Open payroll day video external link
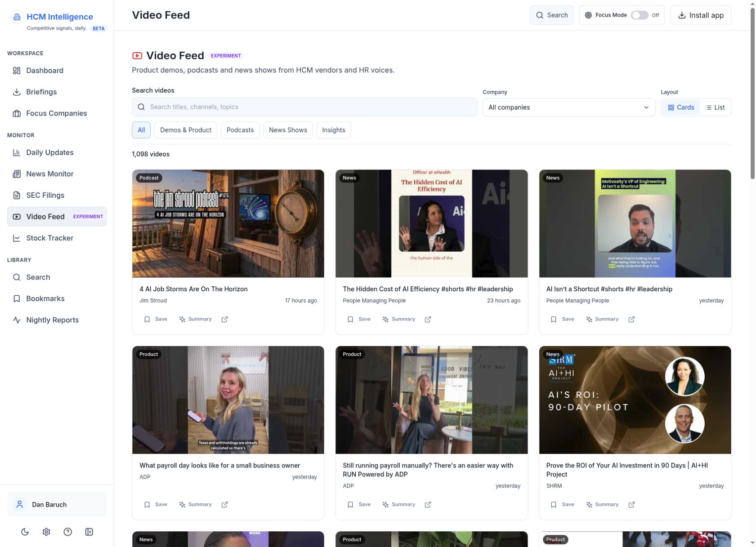756x547 pixels. pos(224,504)
